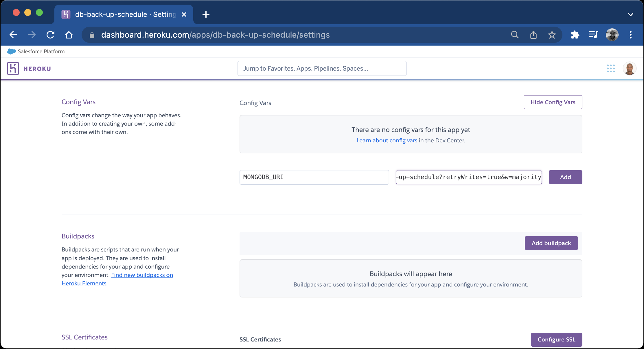This screenshot has width=644, height=349.
Task: Open browser extensions icon
Action: 575,34
